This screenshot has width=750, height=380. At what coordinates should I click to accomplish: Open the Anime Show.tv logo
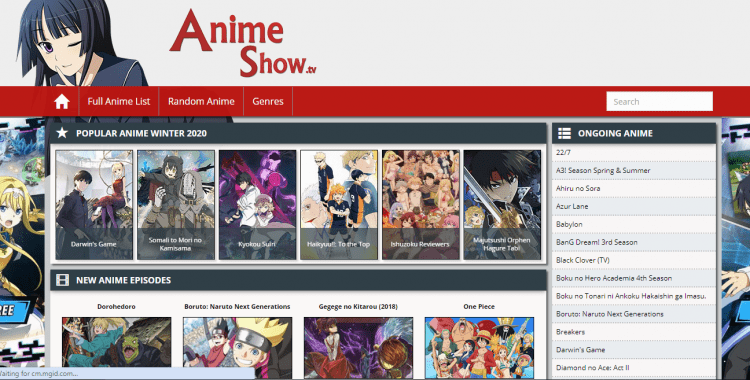243,43
